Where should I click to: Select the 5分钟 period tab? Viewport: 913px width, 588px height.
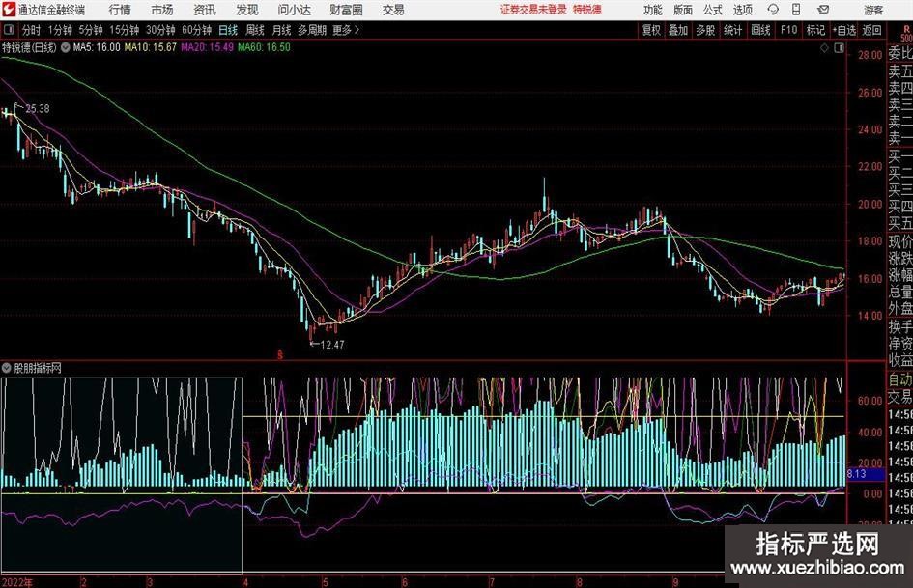click(x=90, y=30)
